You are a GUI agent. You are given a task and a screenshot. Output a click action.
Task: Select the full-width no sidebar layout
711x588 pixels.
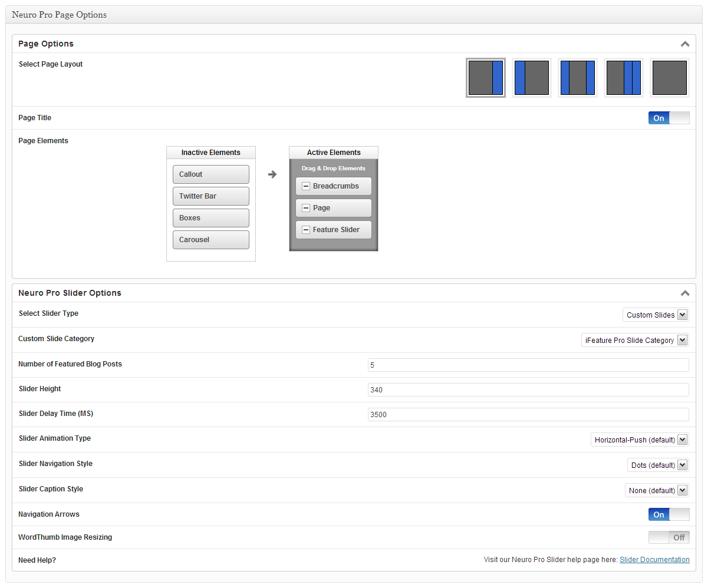pos(670,78)
